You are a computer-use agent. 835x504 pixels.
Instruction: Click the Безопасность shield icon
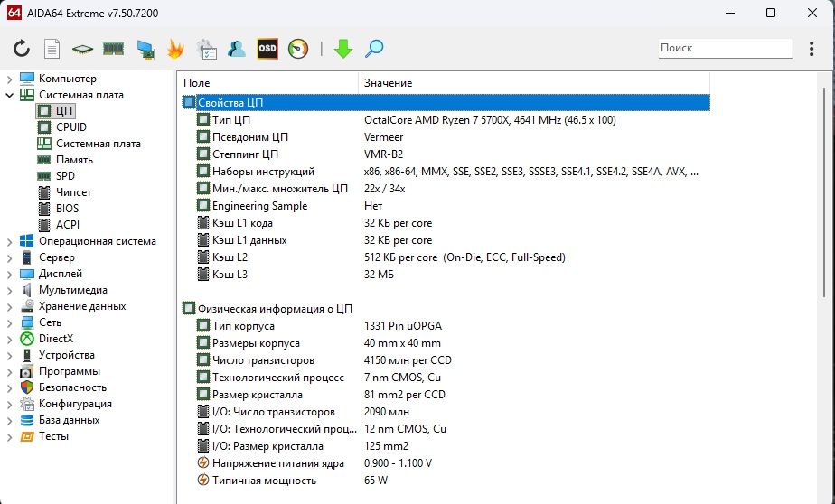coord(26,388)
